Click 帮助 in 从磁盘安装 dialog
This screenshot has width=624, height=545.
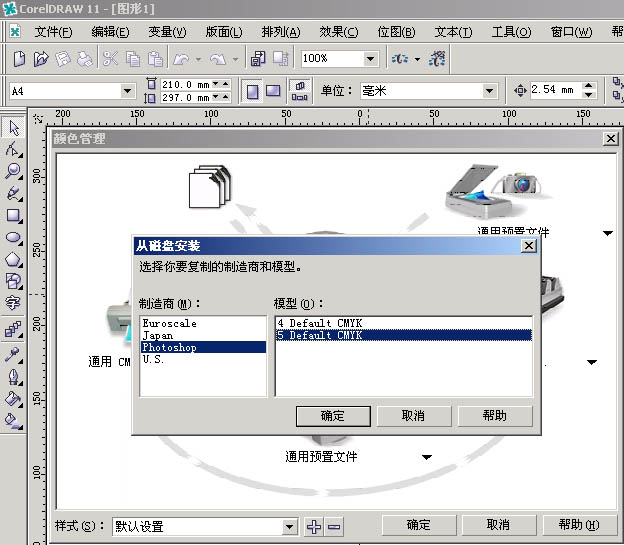(495, 416)
